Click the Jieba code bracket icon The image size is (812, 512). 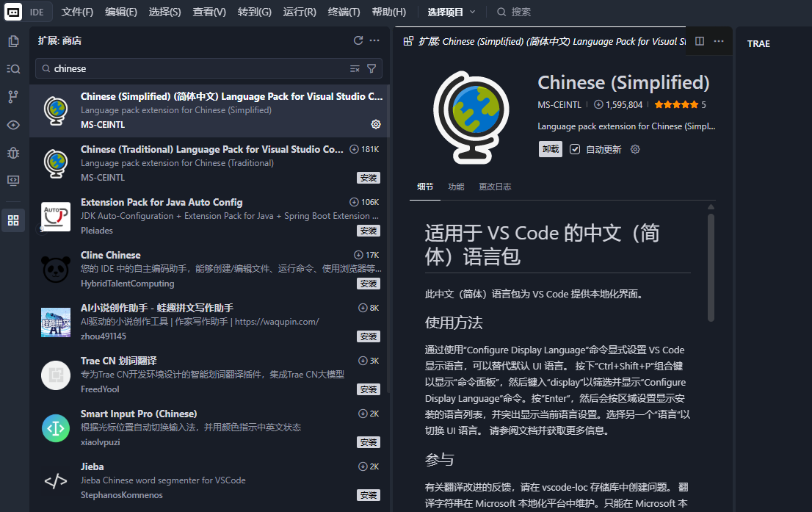[x=56, y=481]
